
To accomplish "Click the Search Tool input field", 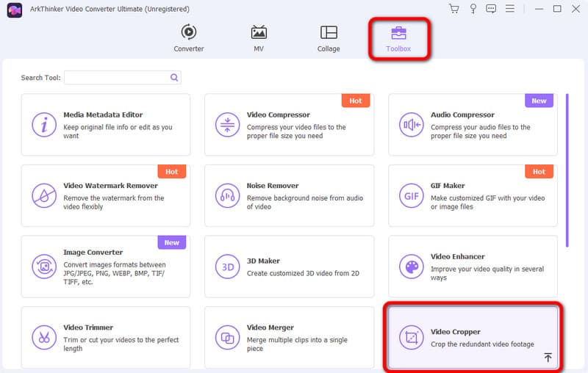I will tap(123, 78).
